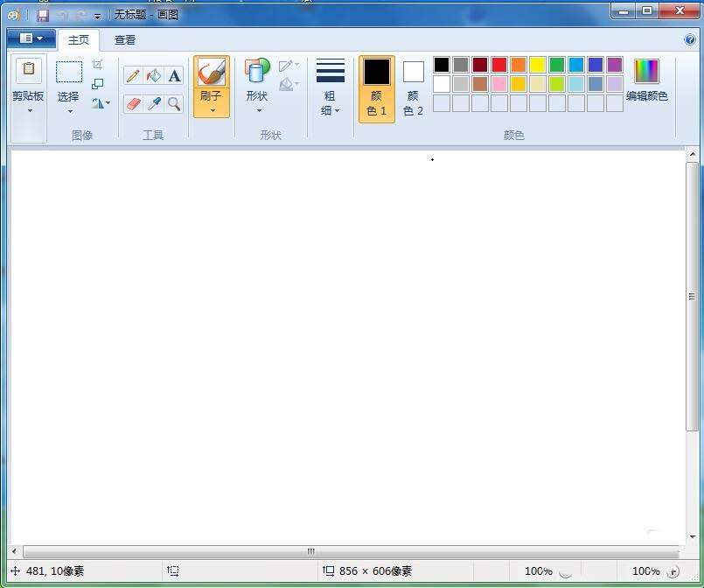Pick the green color swatch
The width and height of the screenshot is (704, 588).
point(557,65)
